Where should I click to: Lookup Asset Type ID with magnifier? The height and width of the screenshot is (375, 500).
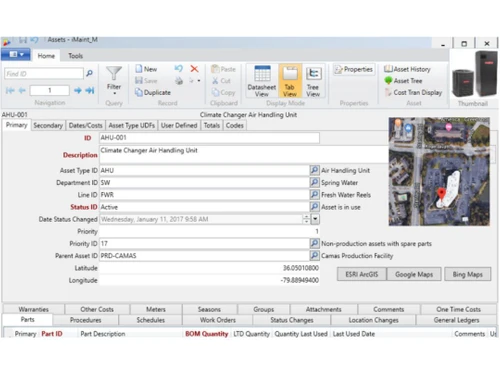tap(314, 170)
